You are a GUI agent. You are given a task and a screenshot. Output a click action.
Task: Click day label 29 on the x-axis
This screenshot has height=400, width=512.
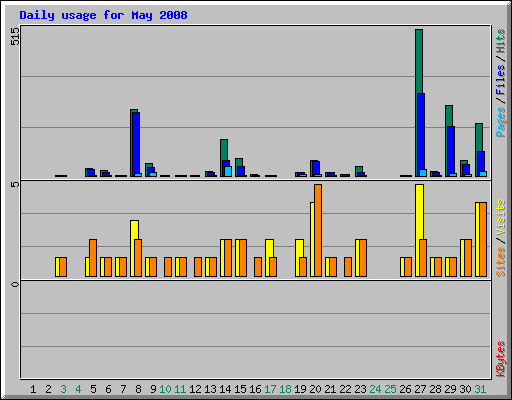pos(450,389)
